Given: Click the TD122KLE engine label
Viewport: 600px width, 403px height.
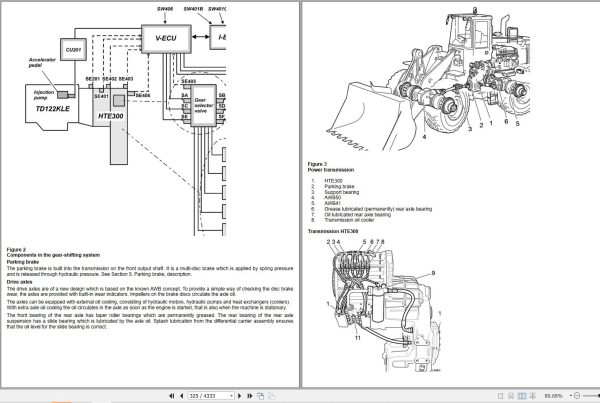Looking at the screenshot, I should pos(53,109).
